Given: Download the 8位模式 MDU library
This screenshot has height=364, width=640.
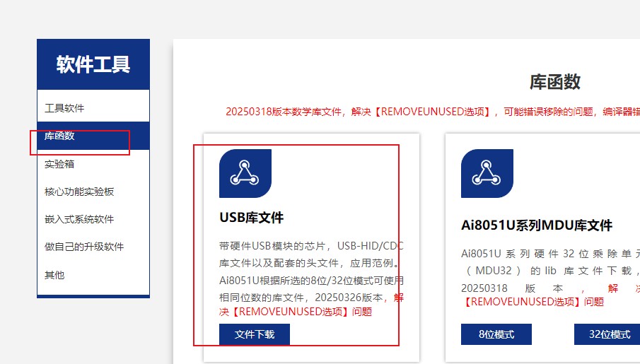Looking at the screenshot, I should click(x=496, y=334).
